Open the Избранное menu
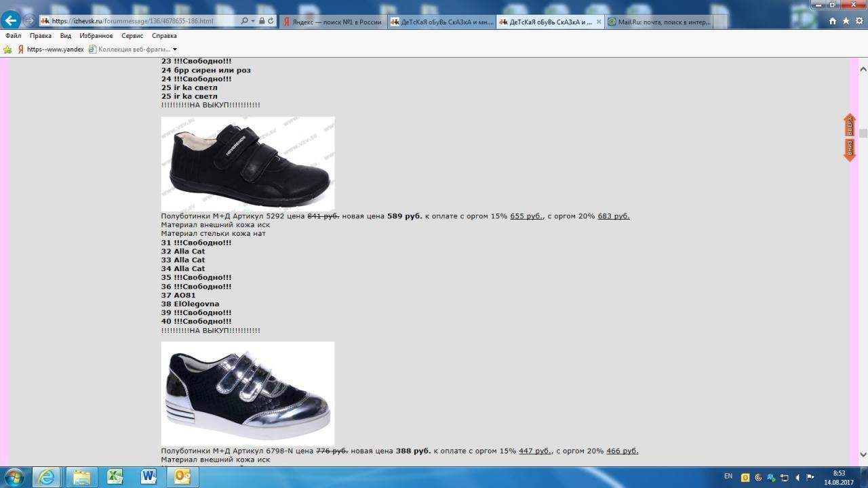 96,36
